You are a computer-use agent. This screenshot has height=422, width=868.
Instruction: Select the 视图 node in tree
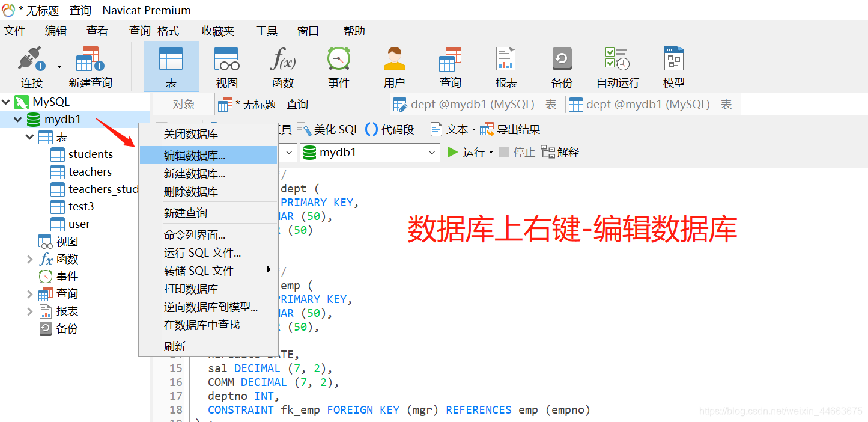click(58, 242)
